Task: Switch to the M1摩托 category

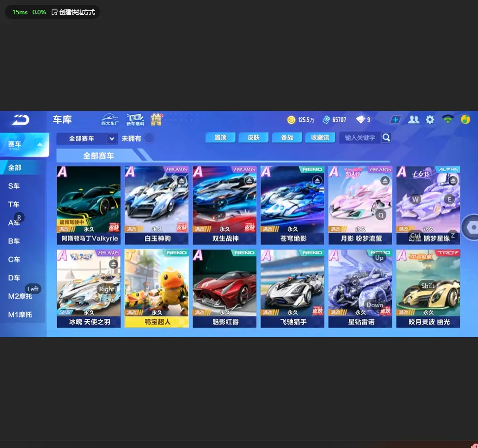Action: (20, 315)
